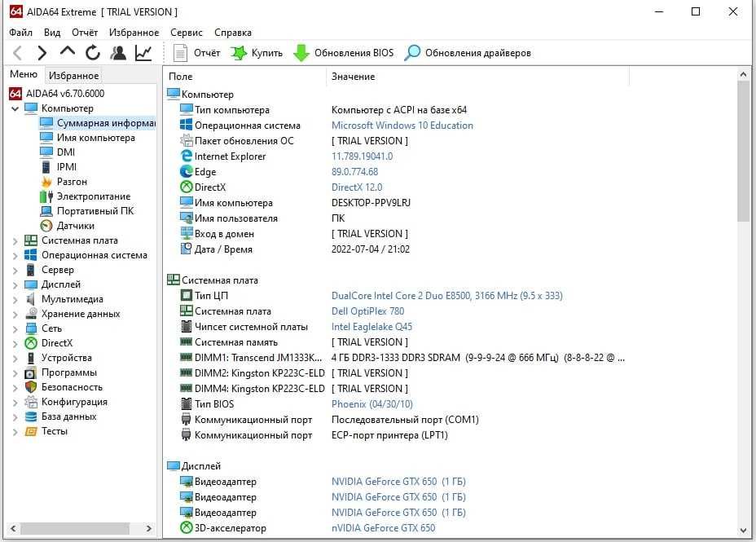
Task: Select AIDA64 v6.70.6000 root item
Action: (56, 93)
